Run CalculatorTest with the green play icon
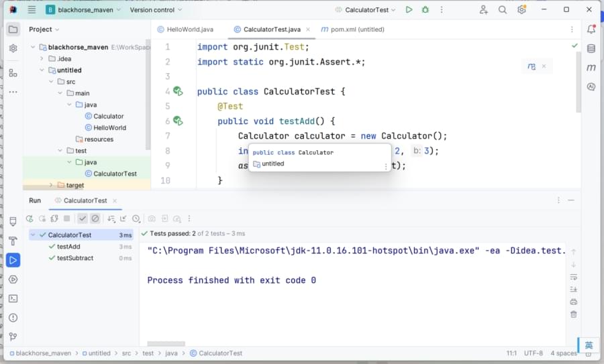Image resolution: width=604 pixels, height=364 pixels. pos(409,10)
